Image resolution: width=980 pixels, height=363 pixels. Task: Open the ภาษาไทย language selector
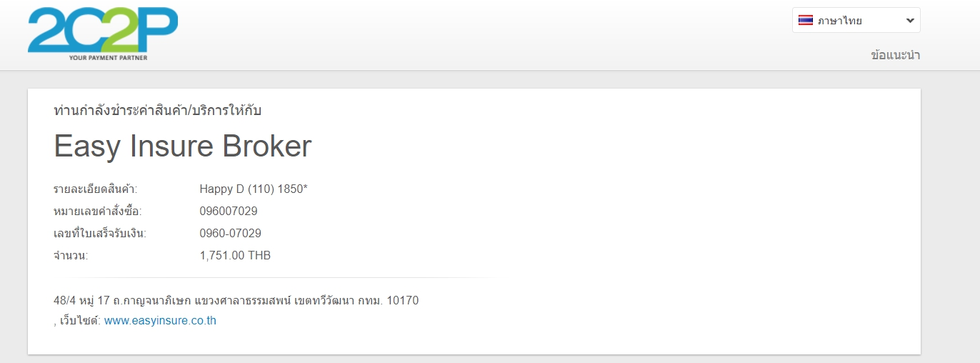point(856,20)
